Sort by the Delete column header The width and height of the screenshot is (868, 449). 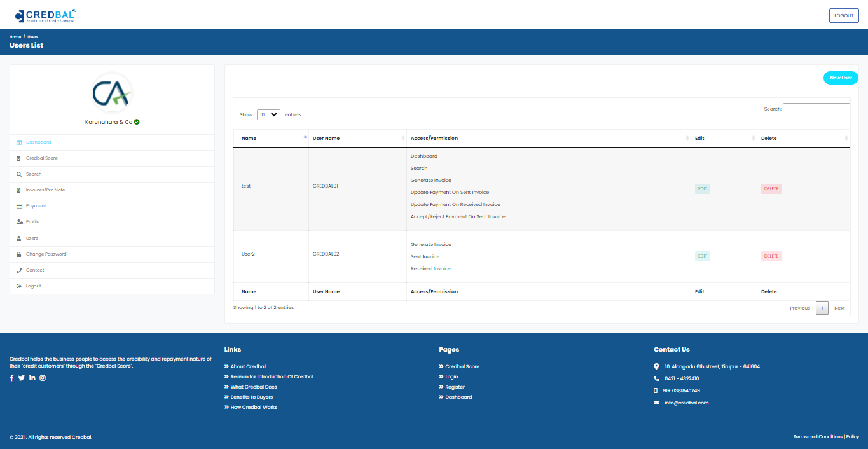pyautogui.click(x=803, y=138)
